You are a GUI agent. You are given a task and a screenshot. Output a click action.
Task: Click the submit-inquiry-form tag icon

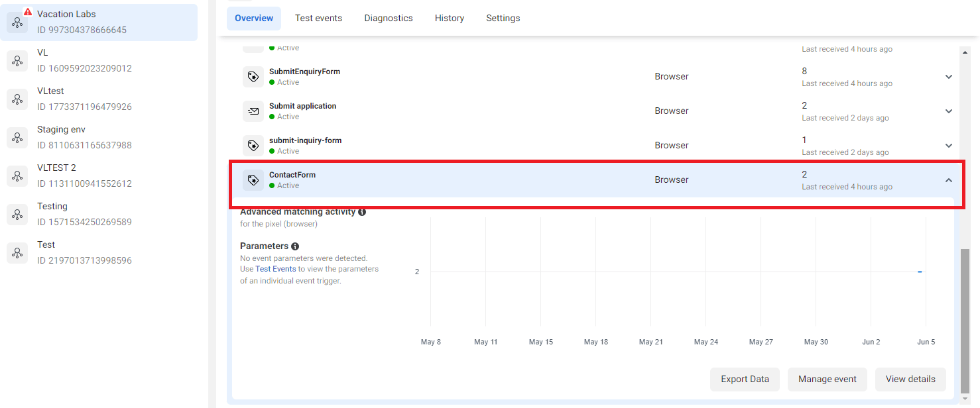(x=253, y=146)
